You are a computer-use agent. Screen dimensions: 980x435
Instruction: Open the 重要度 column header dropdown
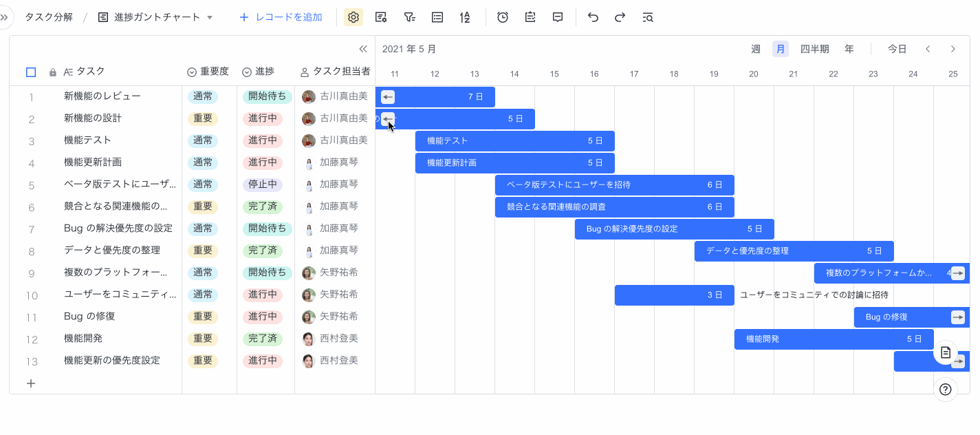[192, 72]
